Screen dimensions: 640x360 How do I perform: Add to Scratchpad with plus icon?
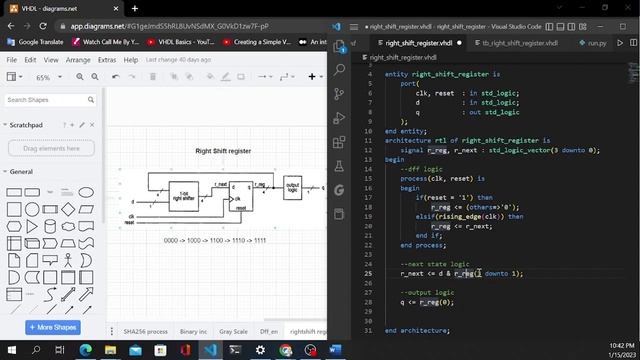pyautogui.click(x=72, y=125)
